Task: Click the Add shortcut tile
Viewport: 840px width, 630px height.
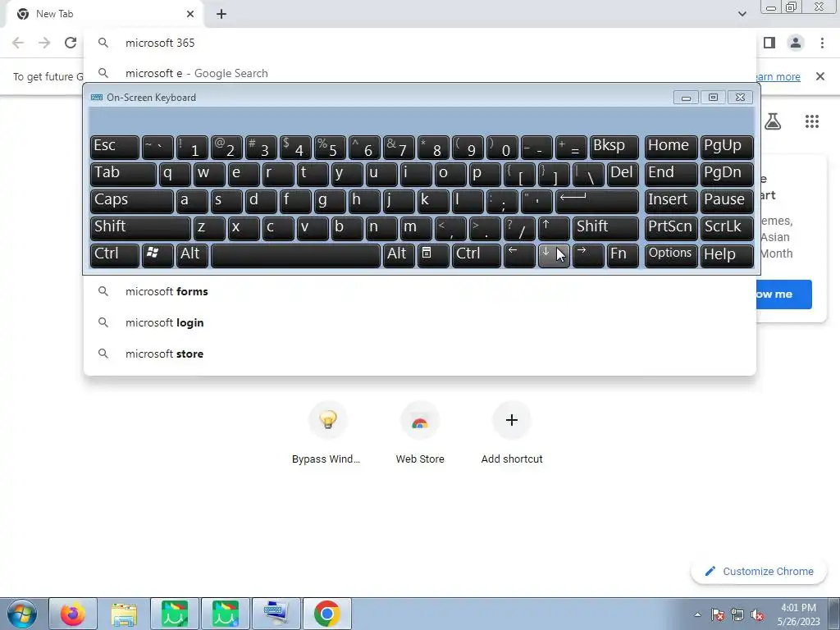Action: (x=512, y=434)
